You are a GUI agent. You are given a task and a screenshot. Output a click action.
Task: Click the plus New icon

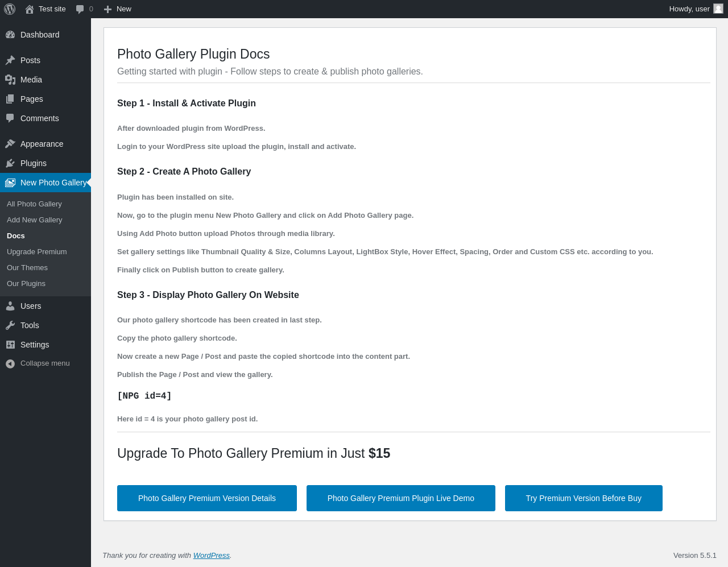[107, 9]
